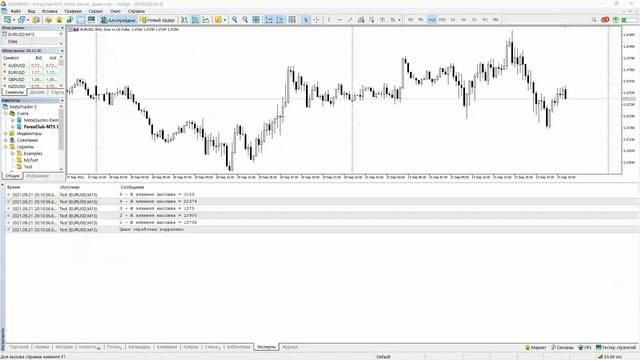Select the trendline drawing tool
640x360 pixels.
coord(350,20)
